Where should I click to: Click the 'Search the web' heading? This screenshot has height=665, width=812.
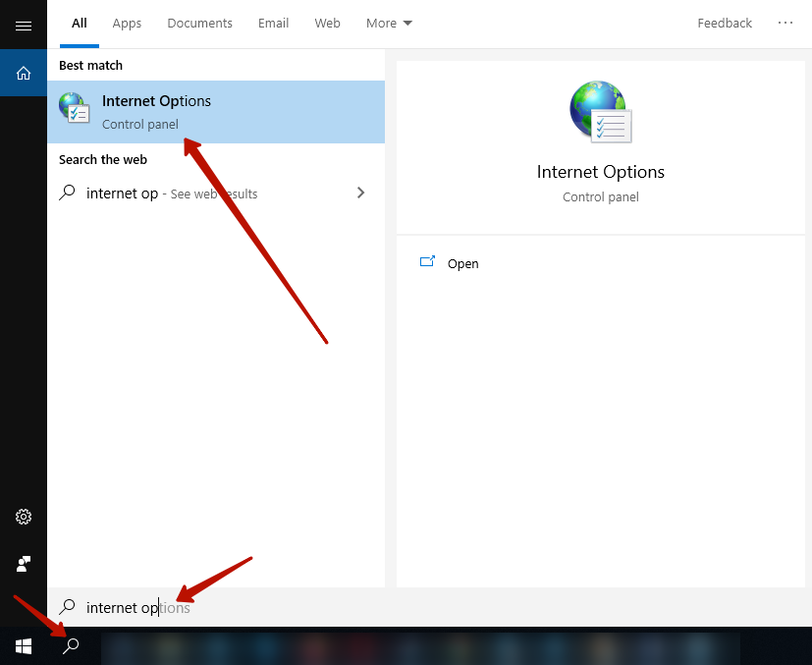[x=103, y=159]
